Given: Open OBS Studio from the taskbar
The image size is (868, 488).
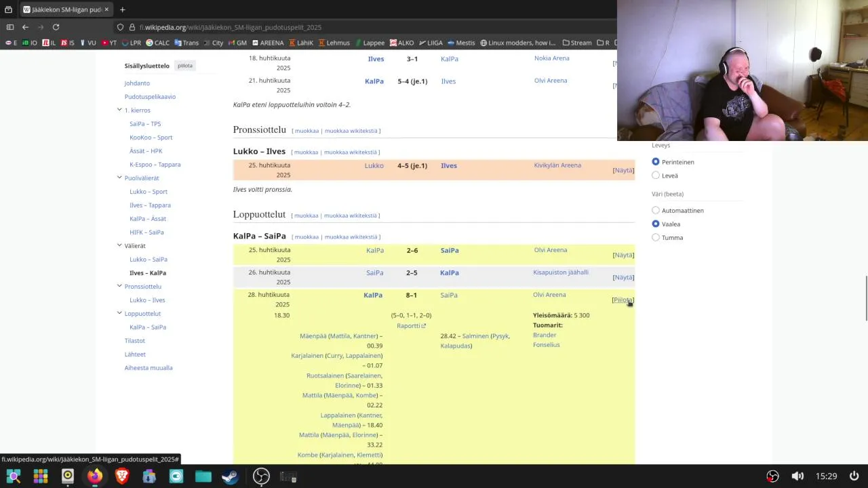Looking at the screenshot, I should (x=261, y=476).
